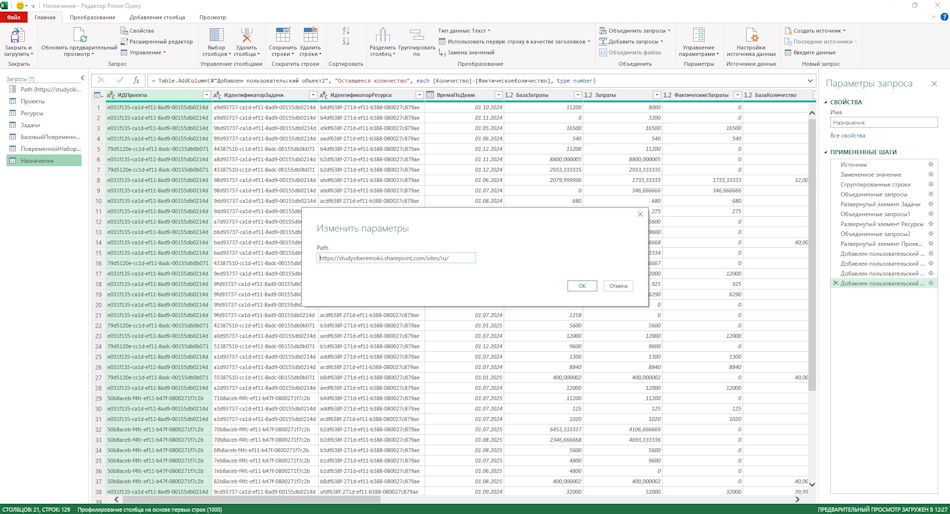
Task: Click the Имя field in query settings
Action: (x=884, y=122)
